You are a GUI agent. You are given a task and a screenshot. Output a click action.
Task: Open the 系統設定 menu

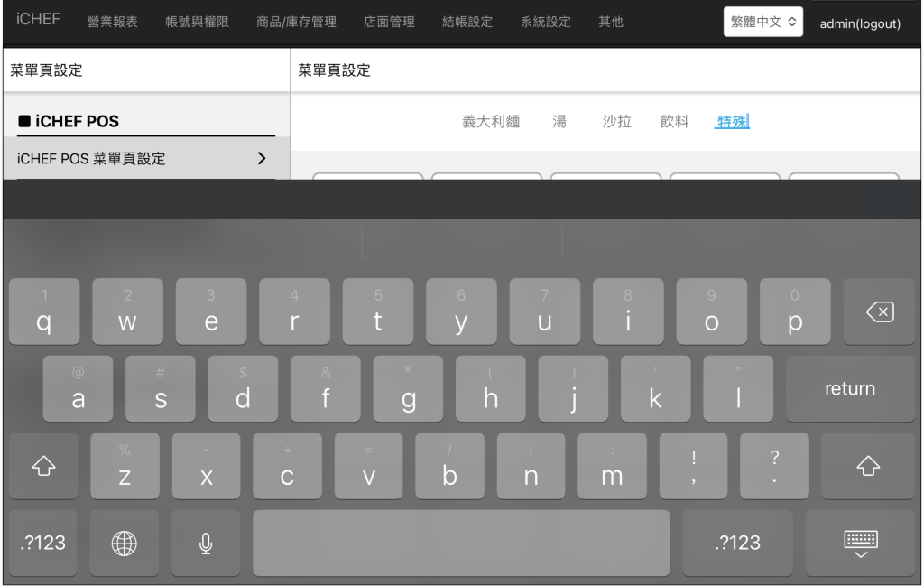pos(546,22)
